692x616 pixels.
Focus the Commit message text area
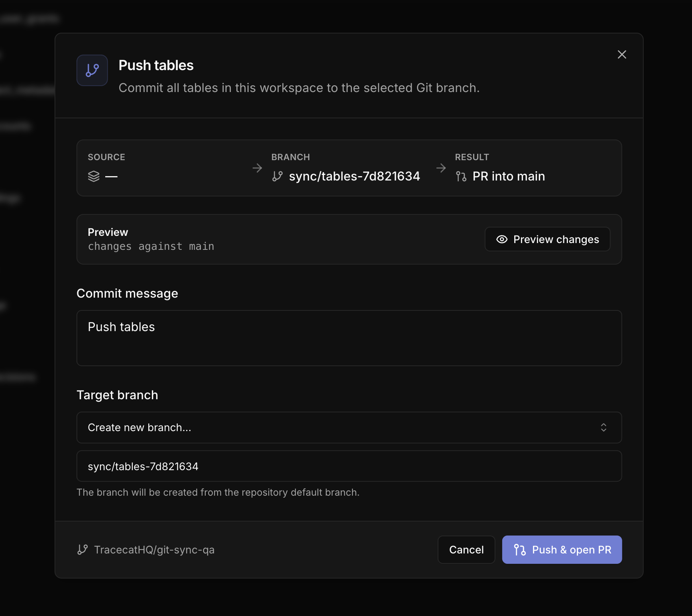pos(349,338)
